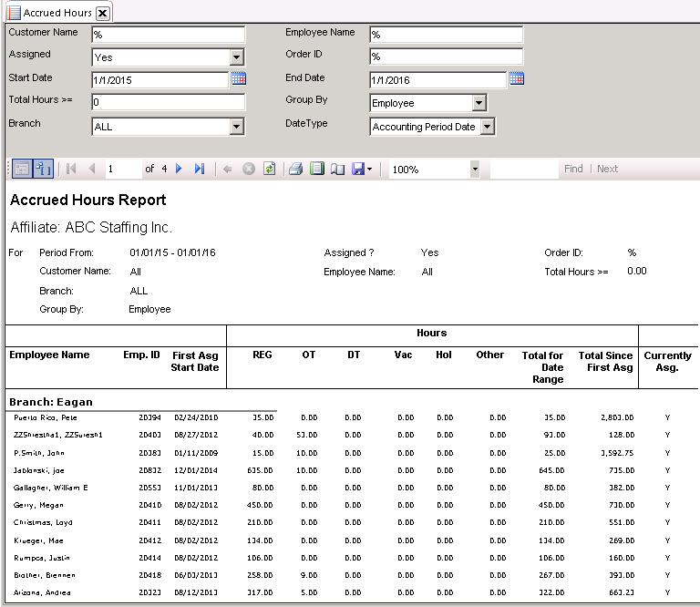Viewport: 700px width, 607px height.
Task: Open page setup
Action: pos(337,170)
